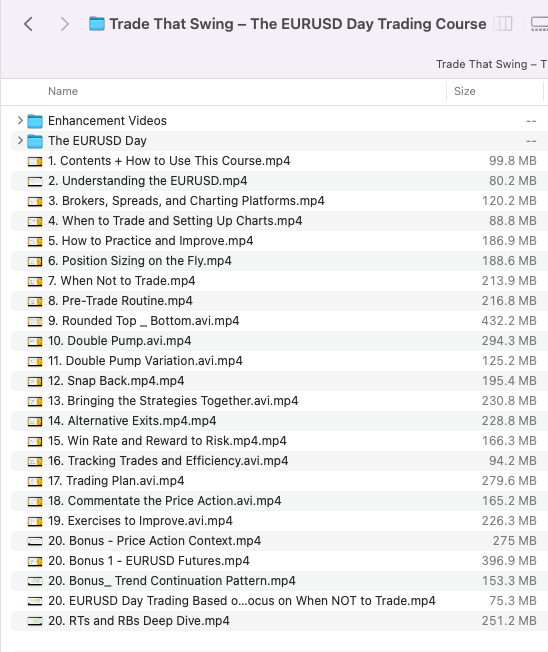Select 17. Trading Plan.avi.mp4 row
Viewport: 548px width, 652px height.
[279, 481]
